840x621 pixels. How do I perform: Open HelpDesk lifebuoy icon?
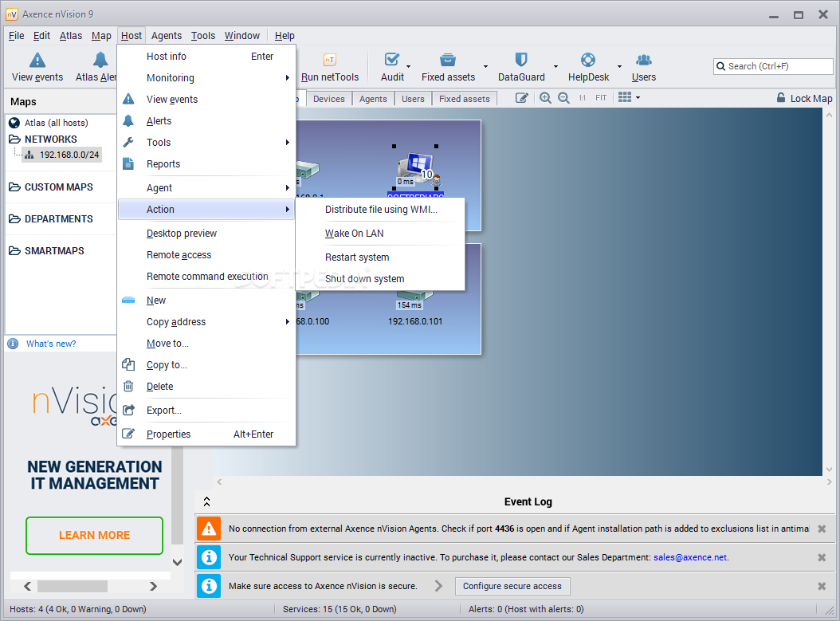click(x=587, y=60)
